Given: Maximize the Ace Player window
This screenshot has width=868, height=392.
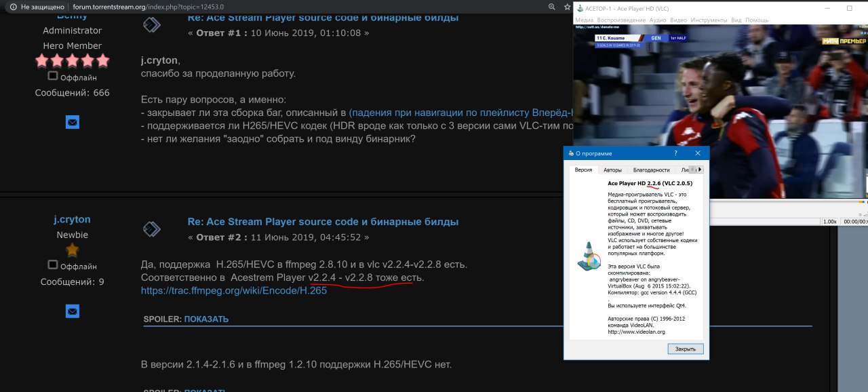Looking at the screenshot, I should 850,8.
